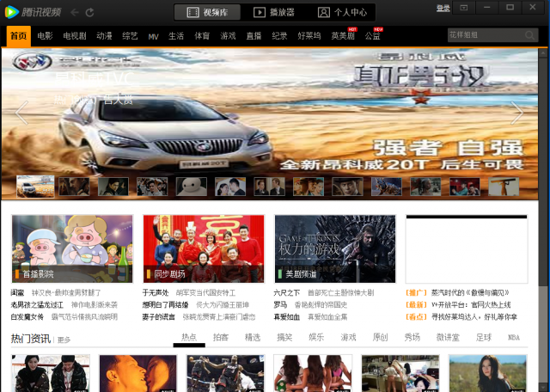Open the 于无声处 series link
Screen dimensions: 550x392
click(156, 292)
